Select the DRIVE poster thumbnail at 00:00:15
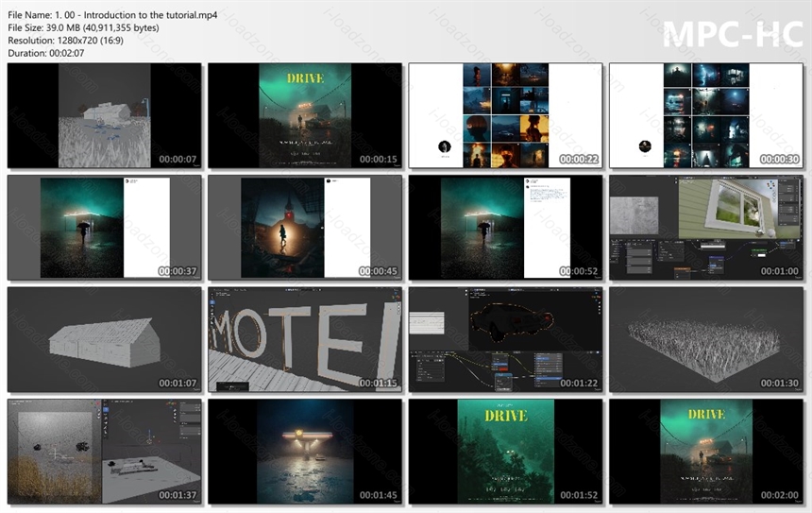Image resolution: width=812 pixels, height=513 pixels. tap(305, 115)
